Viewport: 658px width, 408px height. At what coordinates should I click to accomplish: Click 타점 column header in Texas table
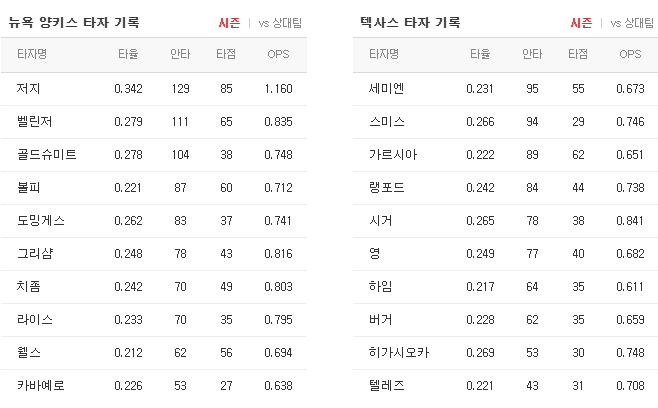point(578,54)
